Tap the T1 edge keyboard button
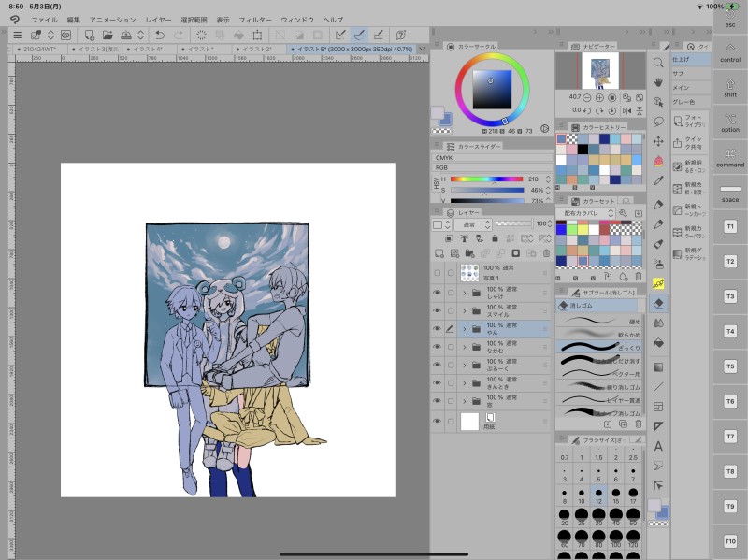The image size is (748, 560). pos(730,226)
